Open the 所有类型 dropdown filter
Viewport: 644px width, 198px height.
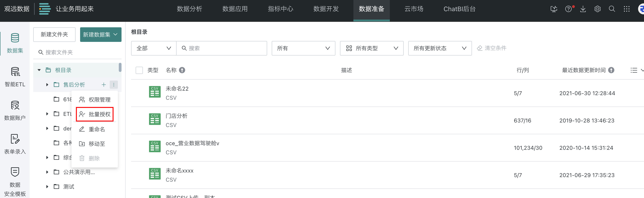pyautogui.click(x=372, y=48)
